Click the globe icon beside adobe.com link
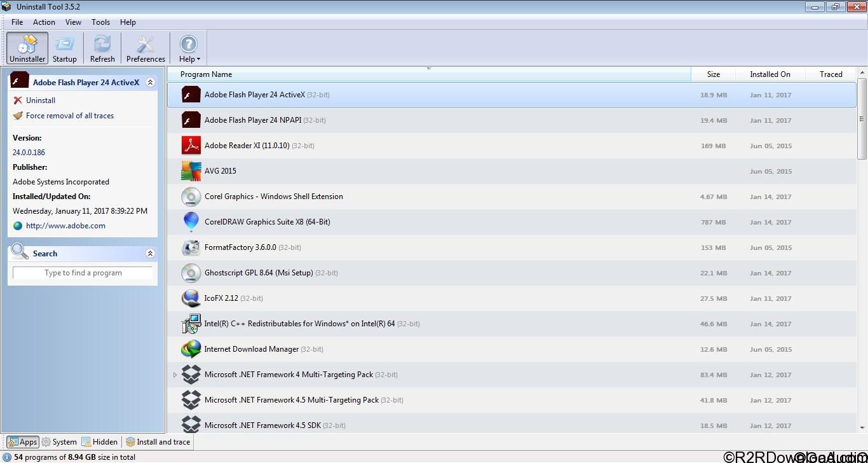Viewport: 868px width, 463px height. click(18, 226)
